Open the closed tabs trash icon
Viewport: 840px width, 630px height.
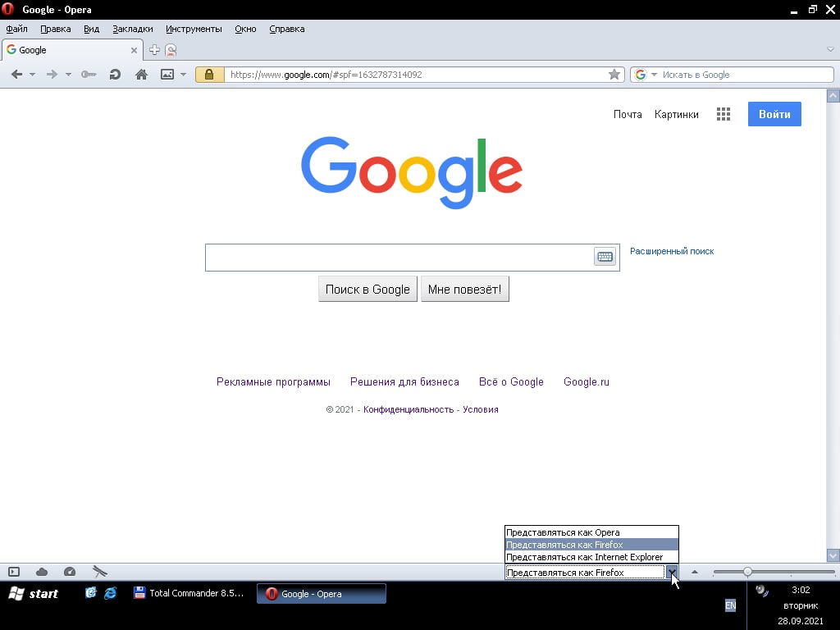click(171, 50)
